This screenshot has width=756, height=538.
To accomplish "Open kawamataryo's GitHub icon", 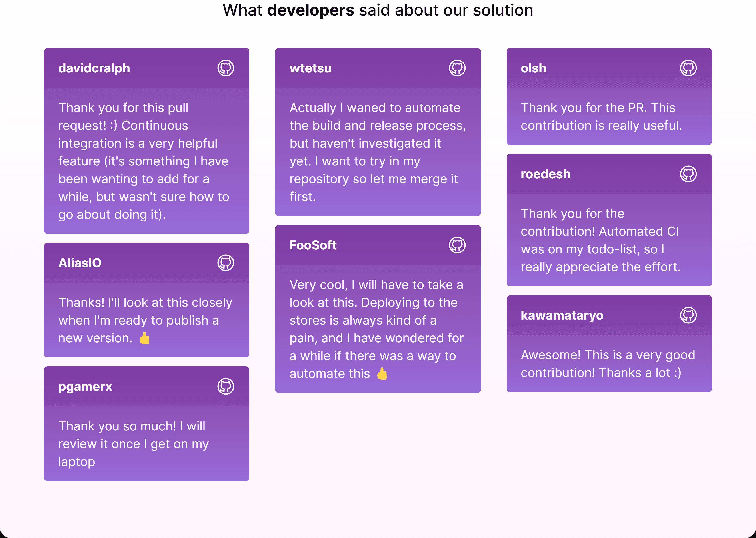I will click(688, 315).
